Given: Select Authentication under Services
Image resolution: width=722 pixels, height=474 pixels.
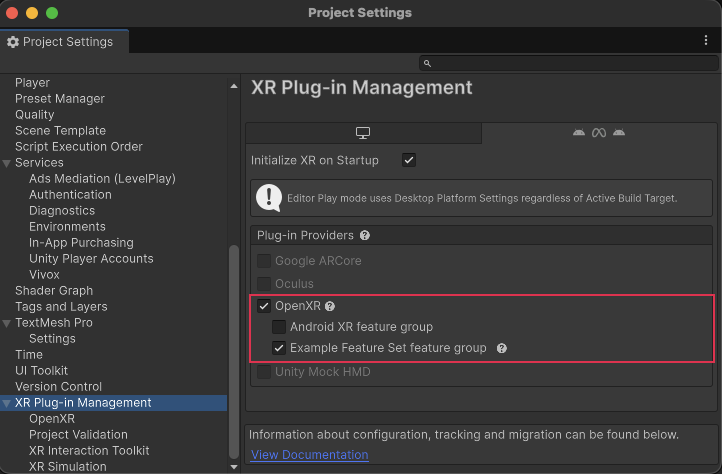Looking at the screenshot, I should tap(70, 195).
